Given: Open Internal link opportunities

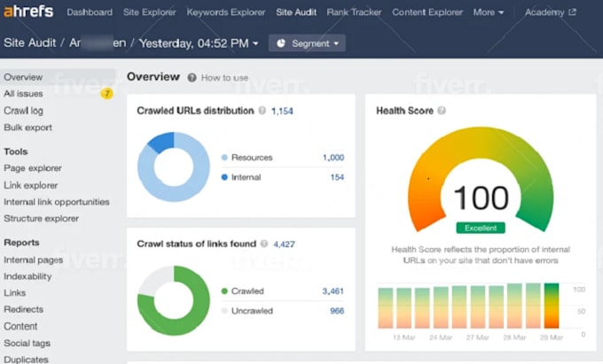Looking at the screenshot, I should [57, 202].
